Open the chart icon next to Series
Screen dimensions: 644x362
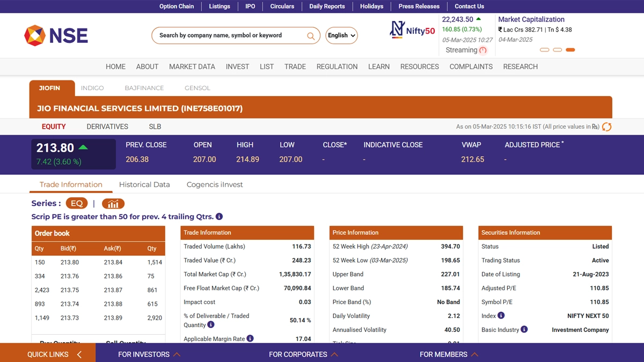[113, 204]
